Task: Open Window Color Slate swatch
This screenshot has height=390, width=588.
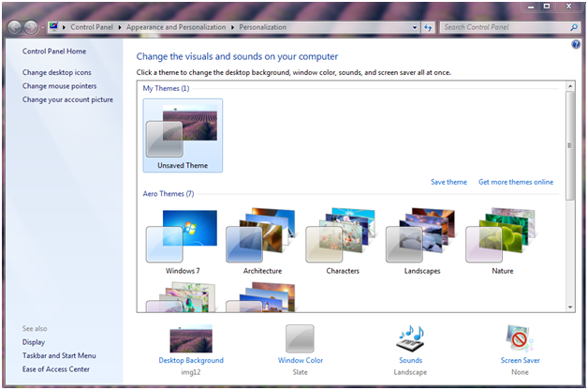Action: 300,338
